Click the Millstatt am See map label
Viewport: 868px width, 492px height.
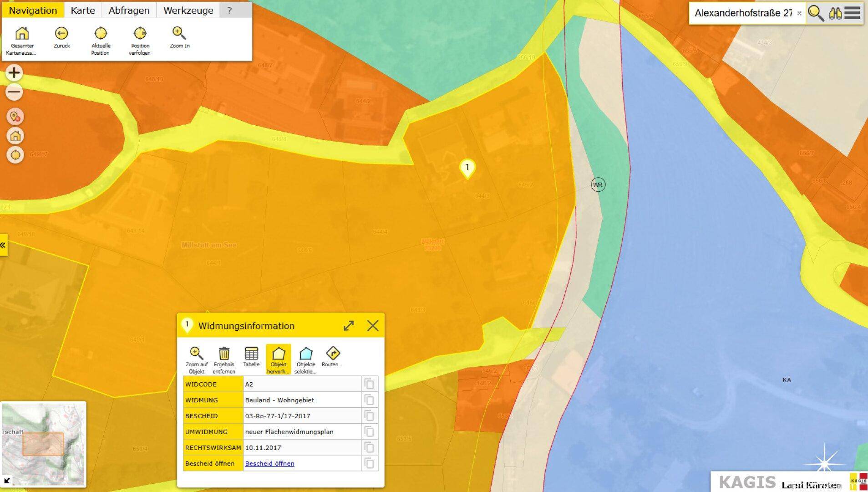click(x=209, y=245)
